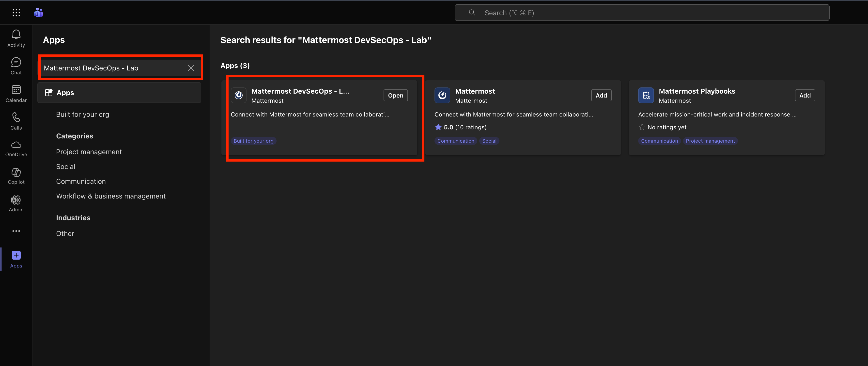868x366 pixels.
Task: Clear the app search field
Action: 191,68
